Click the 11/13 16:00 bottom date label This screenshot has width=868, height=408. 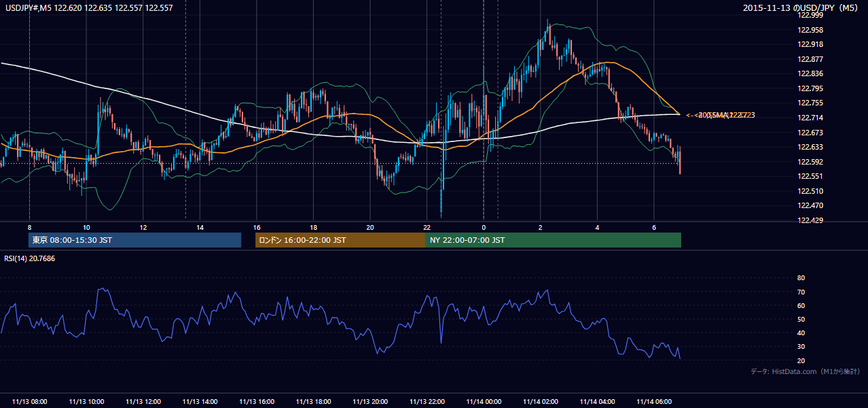tap(257, 402)
